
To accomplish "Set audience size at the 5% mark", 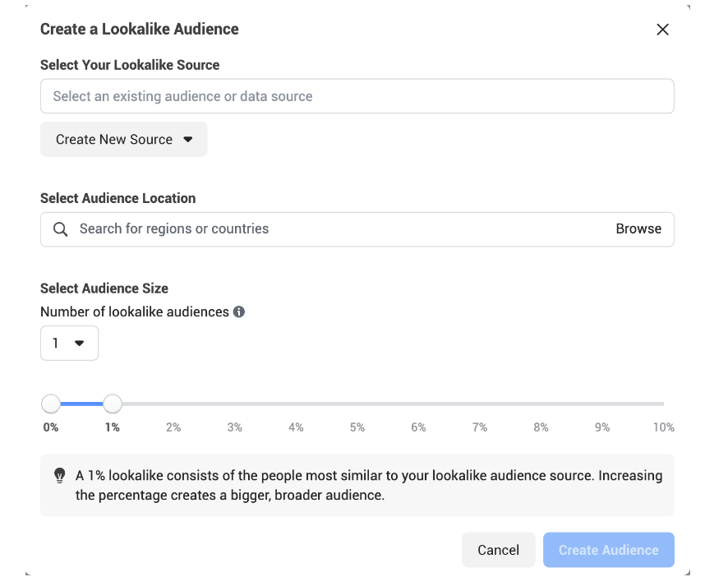I will coord(357,404).
